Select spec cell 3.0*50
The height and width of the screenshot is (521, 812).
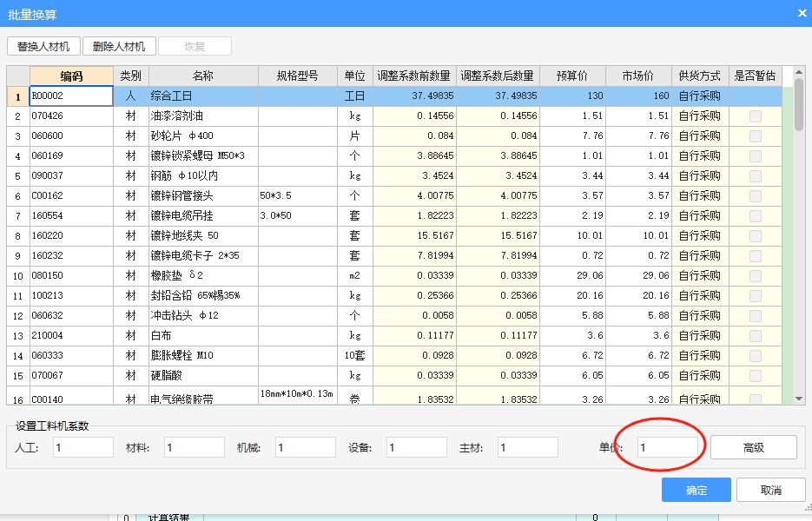[297, 216]
